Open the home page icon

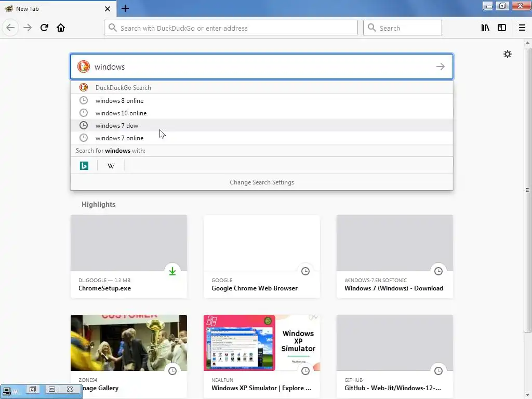coord(61,28)
